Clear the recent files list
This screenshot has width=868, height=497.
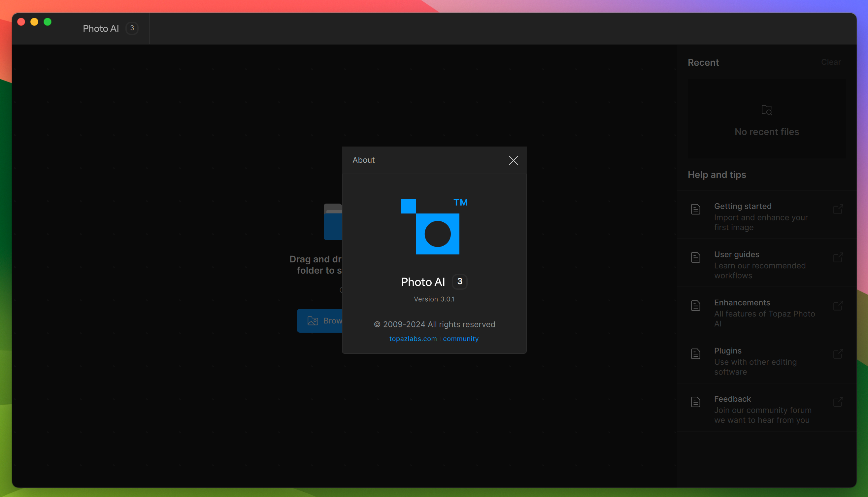point(831,62)
